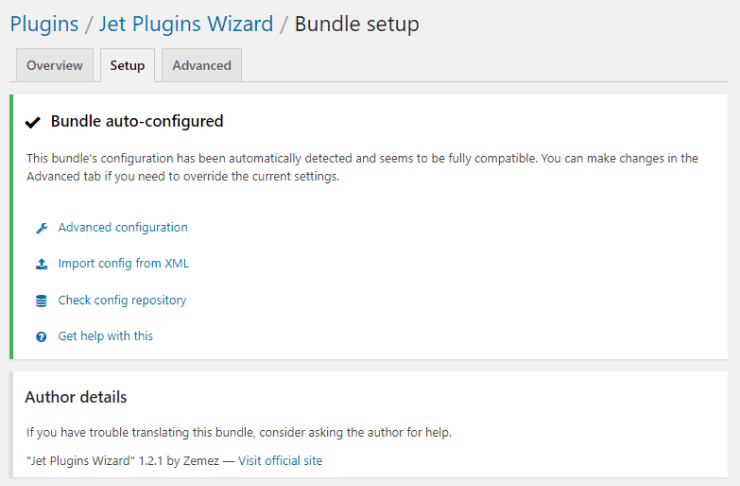Open the Advanced tab

[202, 65]
